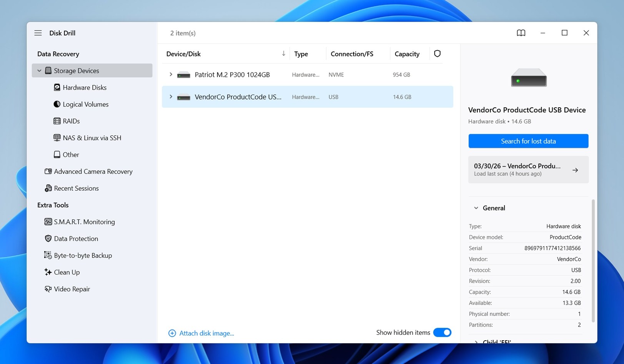Screen dimensions: 624x364
Task: Collapse the General section
Action: coord(476,208)
